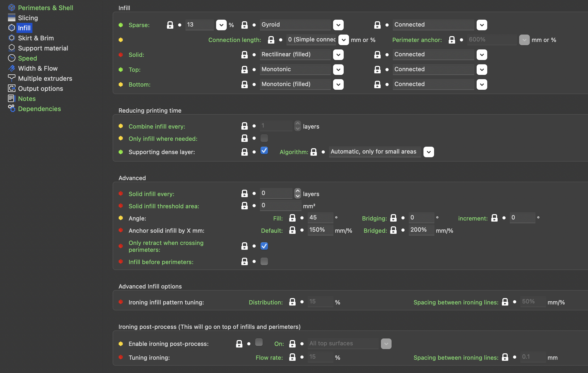Enable Only infill where needed checkbox
This screenshot has width=588, height=373.
tap(264, 138)
